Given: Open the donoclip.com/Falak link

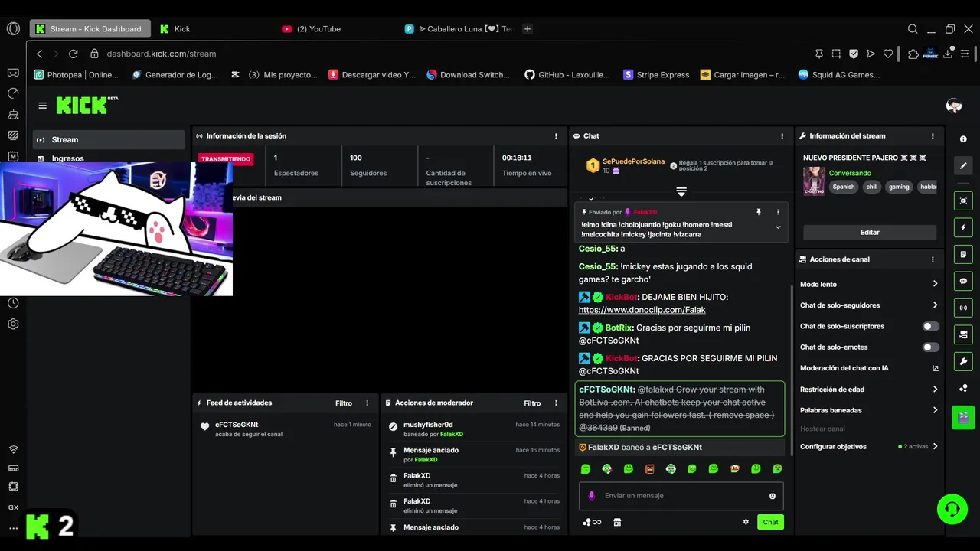Looking at the screenshot, I should click(642, 310).
